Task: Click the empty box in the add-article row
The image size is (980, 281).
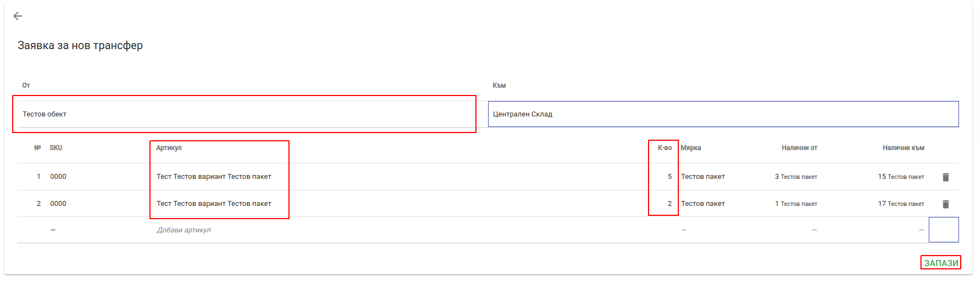Action: click(944, 230)
